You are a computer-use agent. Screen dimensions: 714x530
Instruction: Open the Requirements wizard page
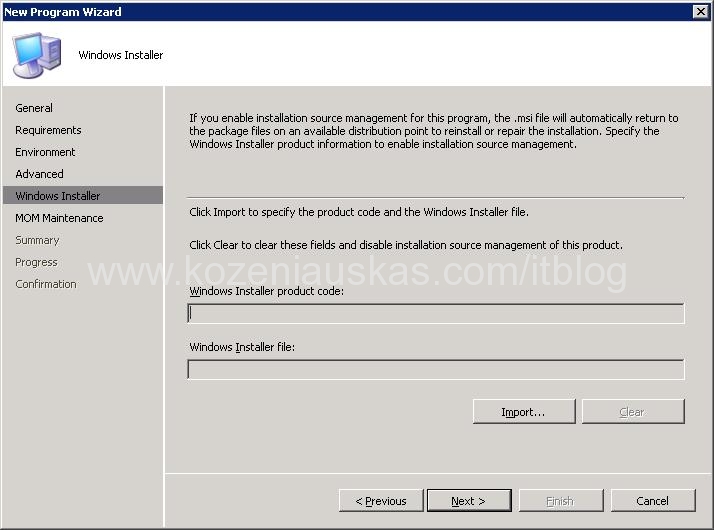(x=48, y=130)
